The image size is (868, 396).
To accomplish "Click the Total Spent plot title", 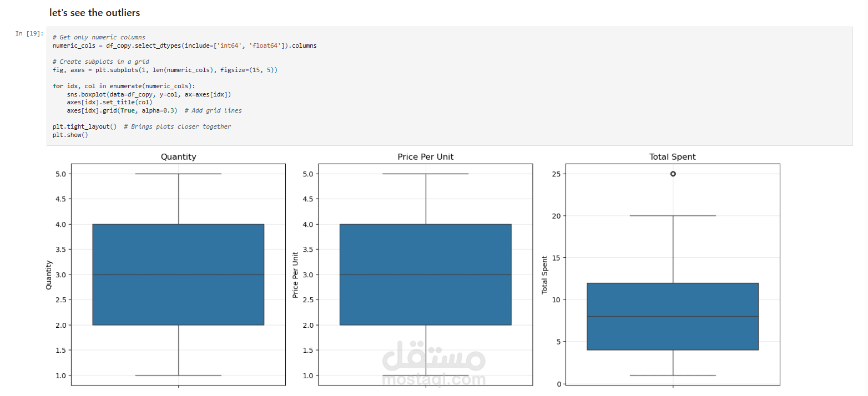I will coord(673,157).
